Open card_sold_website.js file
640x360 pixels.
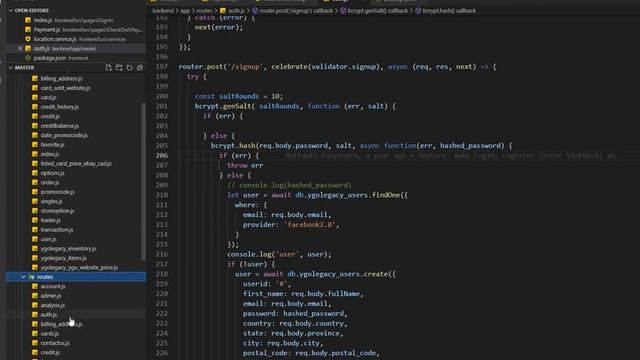point(65,88)
